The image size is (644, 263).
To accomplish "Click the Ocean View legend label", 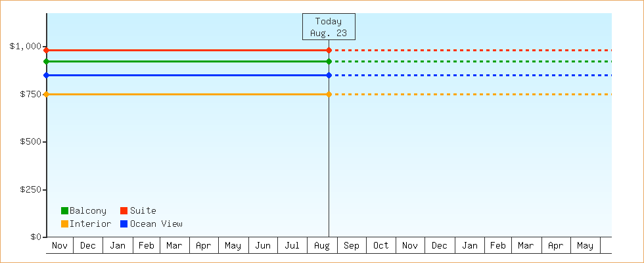I will [x=156, y=224].
